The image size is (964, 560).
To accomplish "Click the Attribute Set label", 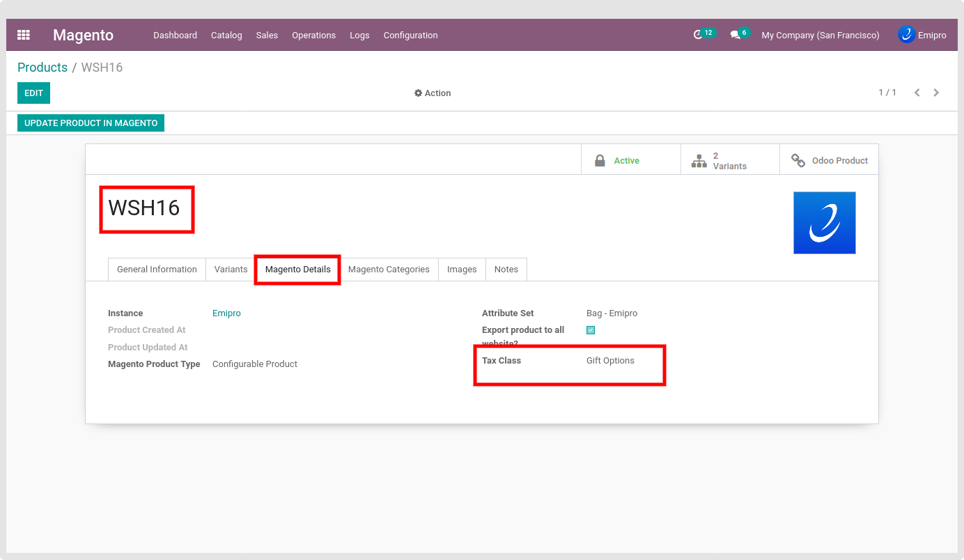I will (508, 313).
